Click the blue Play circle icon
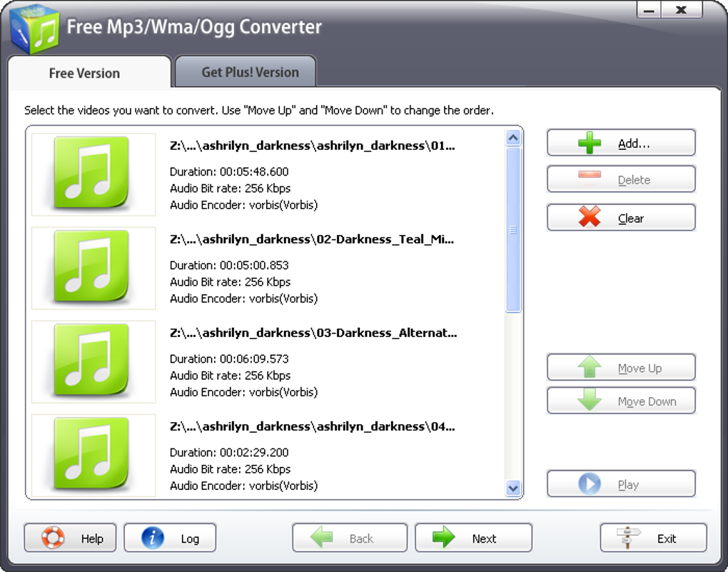Image resolution: width=728 pixels, height=572 pixels. [x=590, y=483]
